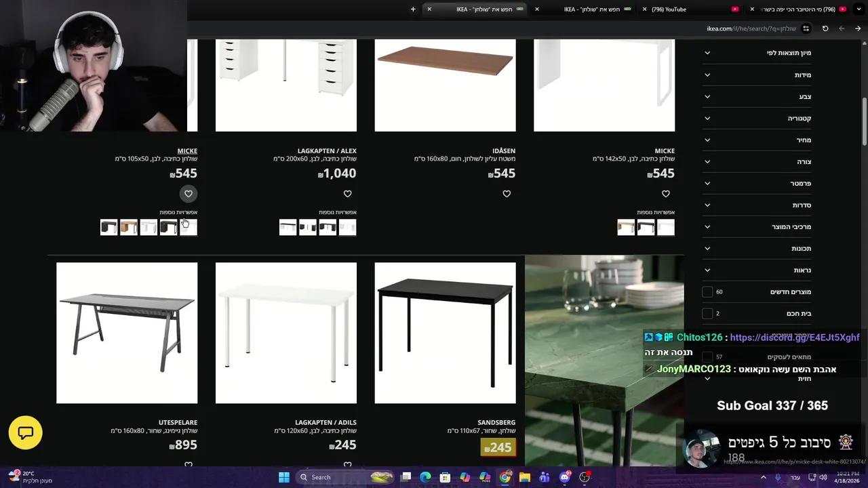
Task: Select oak color variant of MICKE 142x50
Action: click(626, 227)
